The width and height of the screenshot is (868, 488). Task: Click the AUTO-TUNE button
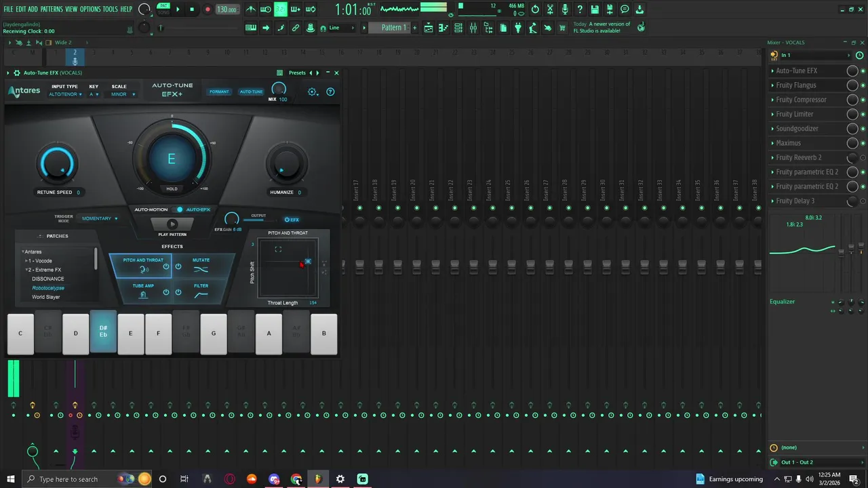click(x=251, y=91)
